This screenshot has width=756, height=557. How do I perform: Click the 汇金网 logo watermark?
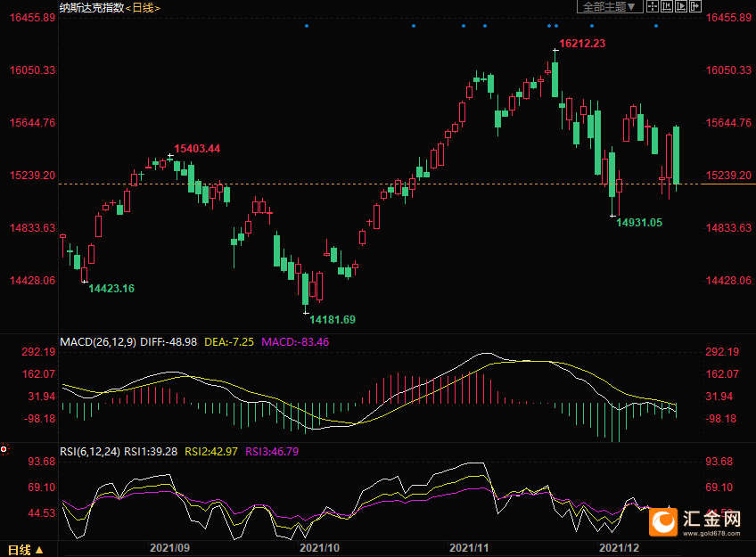coord(694,522)
